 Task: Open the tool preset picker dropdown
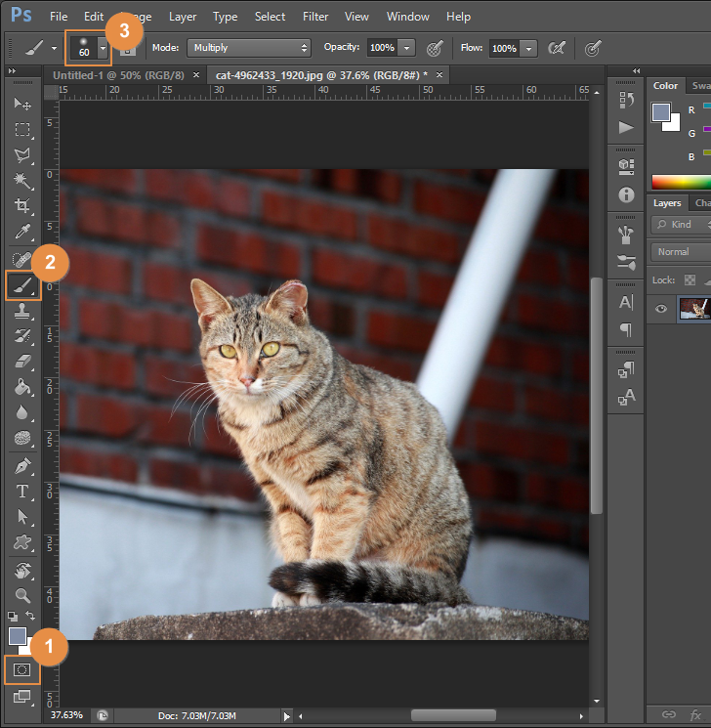tap(55, 48)
